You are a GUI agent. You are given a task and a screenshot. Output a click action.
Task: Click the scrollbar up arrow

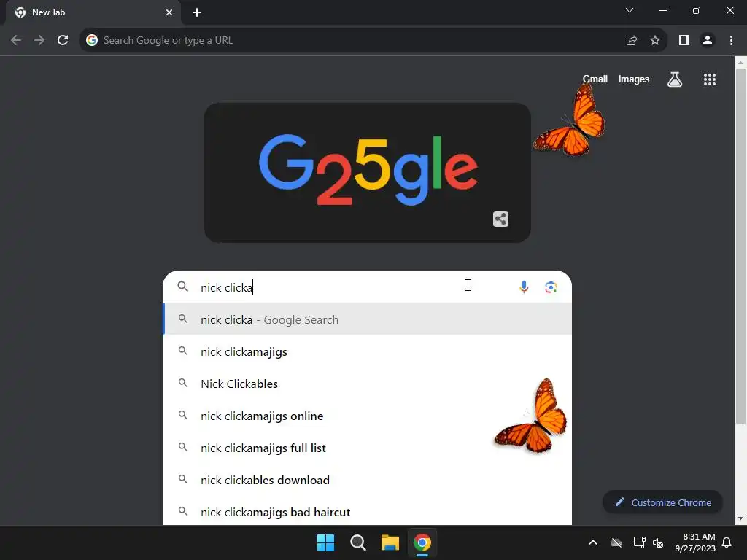740,63
